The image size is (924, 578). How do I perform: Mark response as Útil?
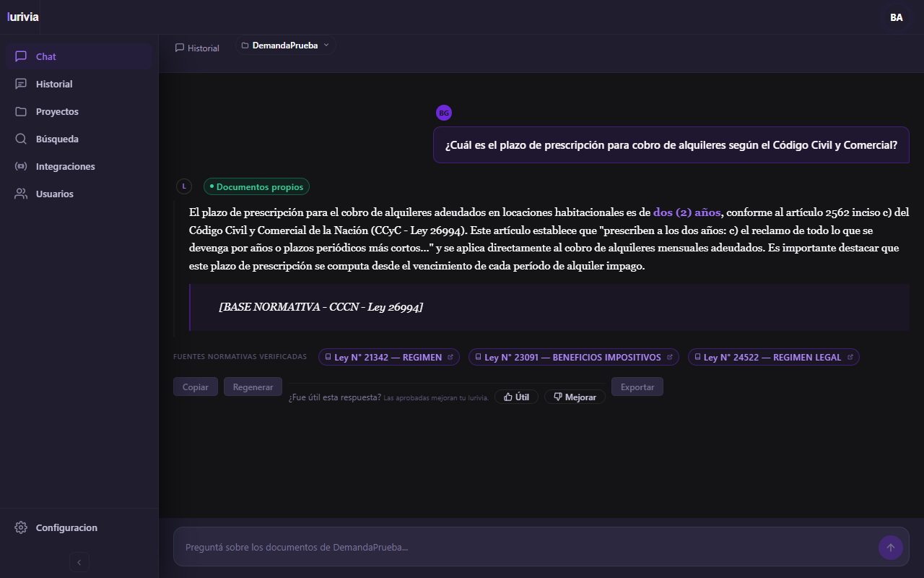[516, 397]
